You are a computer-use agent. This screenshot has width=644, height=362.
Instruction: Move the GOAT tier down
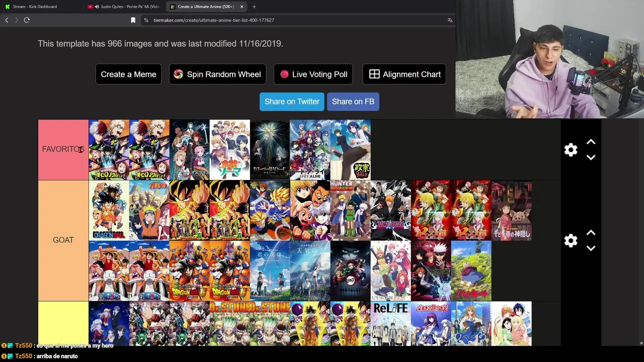click(x=591, y=248)
